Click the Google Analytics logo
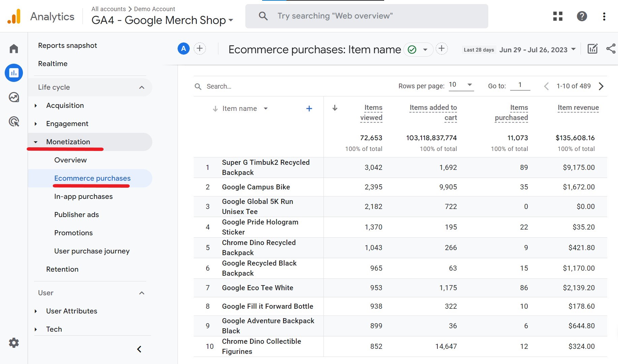This screenshot has width=618, height=364. click(14, 16)
